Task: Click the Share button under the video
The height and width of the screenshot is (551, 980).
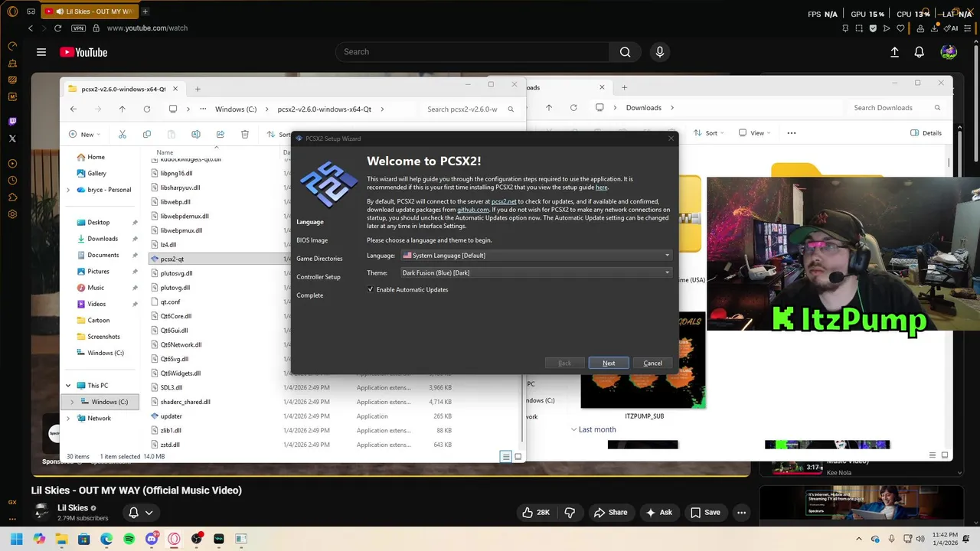Action: (x=610, y=512)
